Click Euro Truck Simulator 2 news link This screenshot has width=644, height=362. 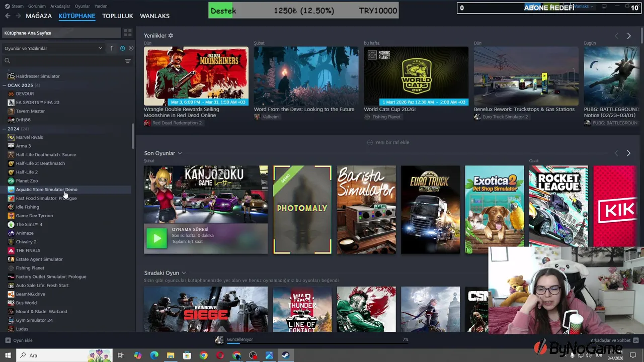click(x=505, y=117)
